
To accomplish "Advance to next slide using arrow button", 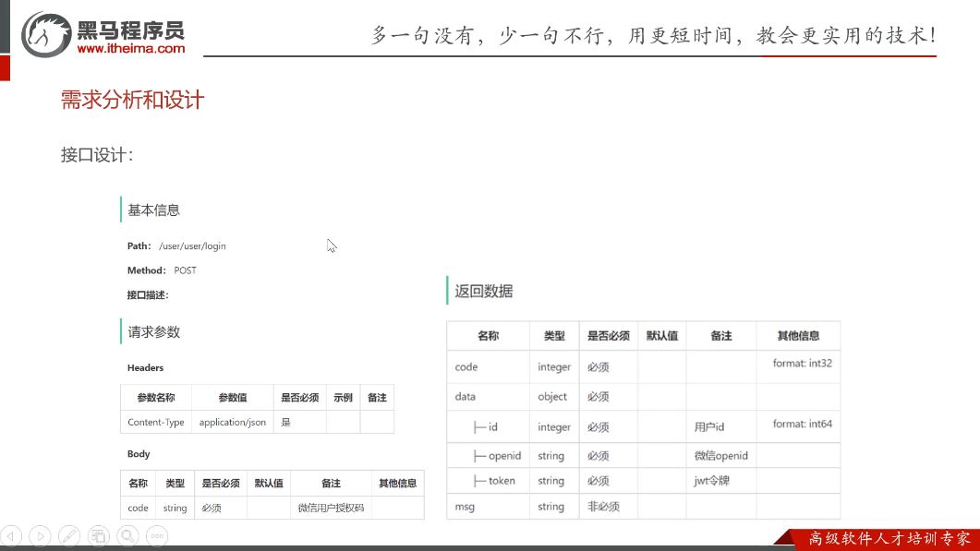I will [40, 536].
